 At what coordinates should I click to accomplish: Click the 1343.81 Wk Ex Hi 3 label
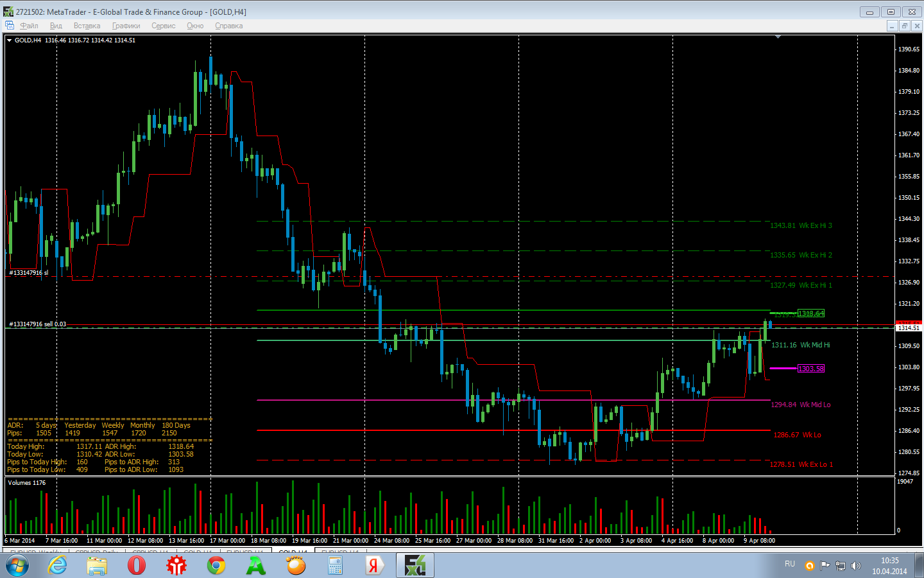801,225
